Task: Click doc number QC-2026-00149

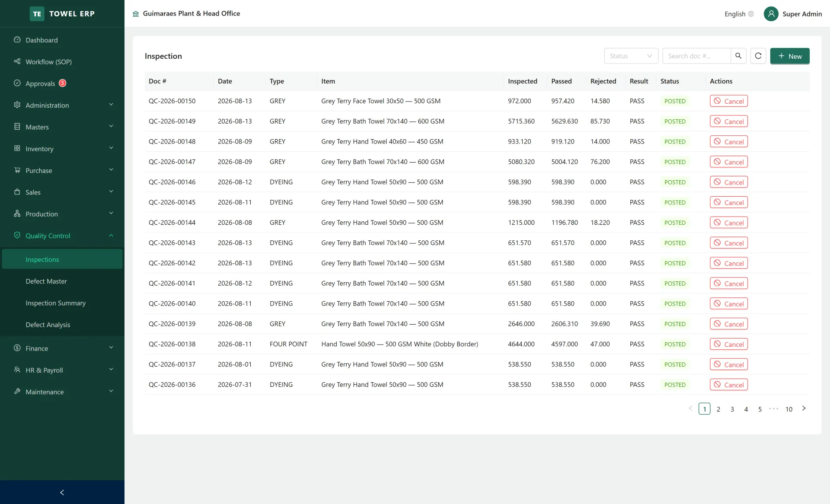Action: [x=172, y=121]
